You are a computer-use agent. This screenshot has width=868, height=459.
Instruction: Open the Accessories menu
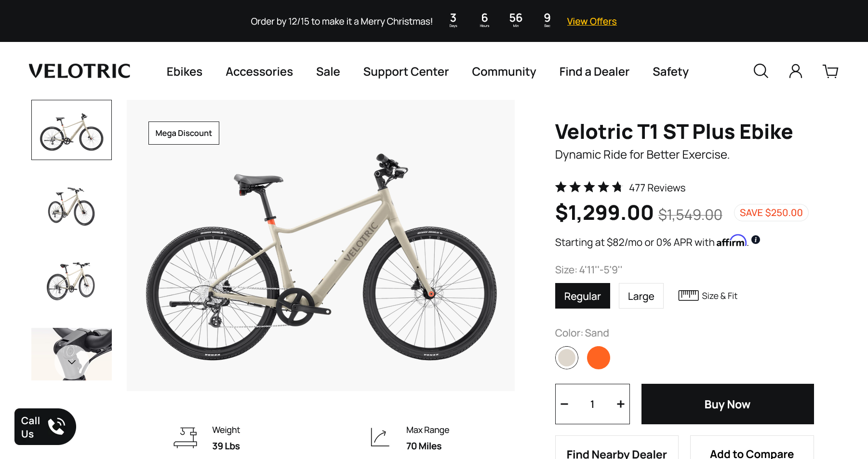tap(259, 72)
